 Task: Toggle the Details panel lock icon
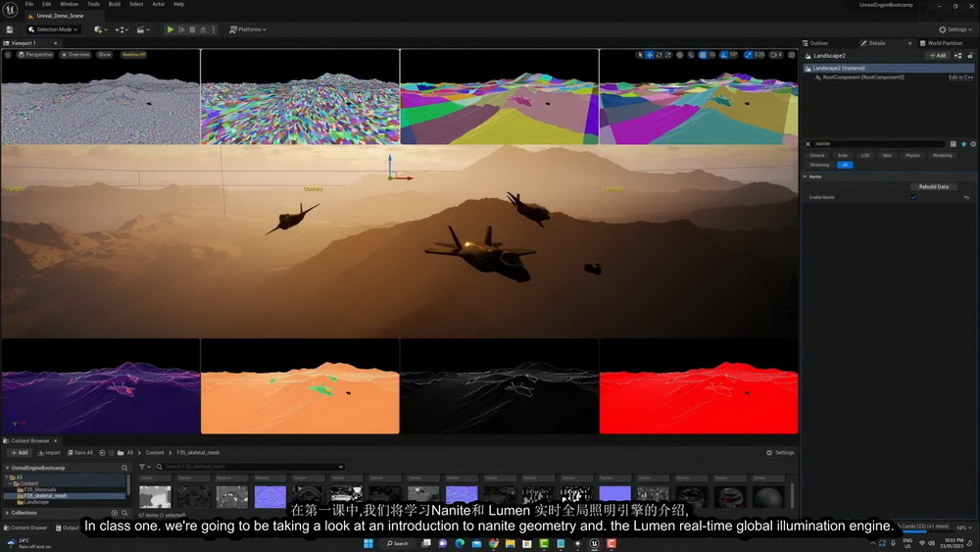click(970, 56)
